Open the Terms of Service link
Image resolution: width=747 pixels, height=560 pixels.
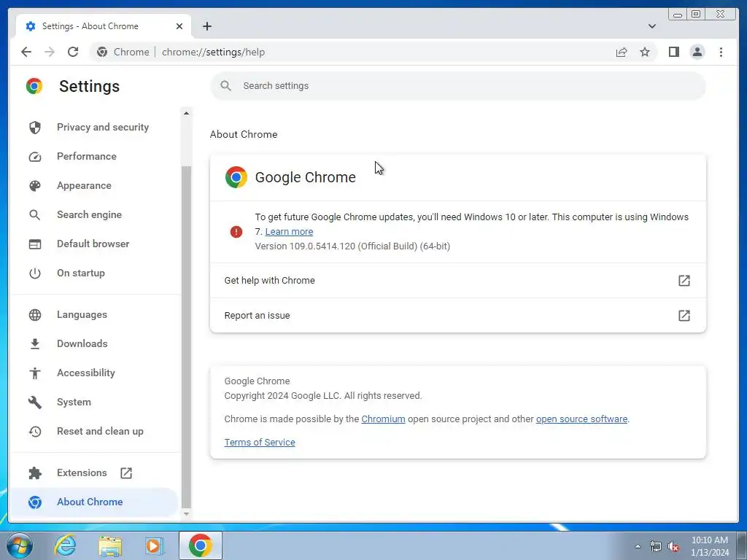point(260,443)
